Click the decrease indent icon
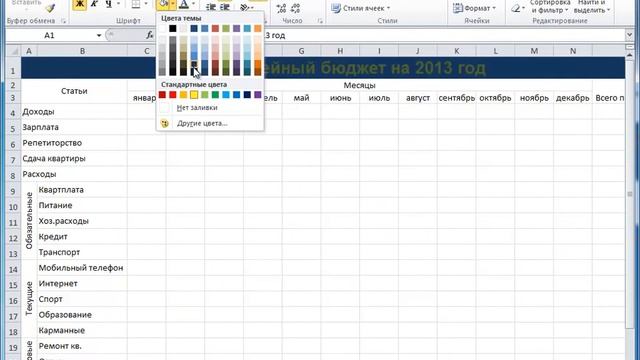Image resolution: width=640 pixels, height=360 pixels. (x=211, y=7)
